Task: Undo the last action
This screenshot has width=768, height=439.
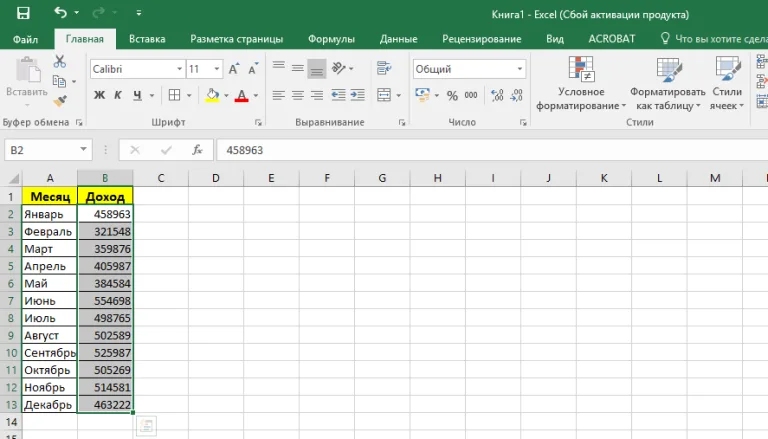Action: click(61, 12)
